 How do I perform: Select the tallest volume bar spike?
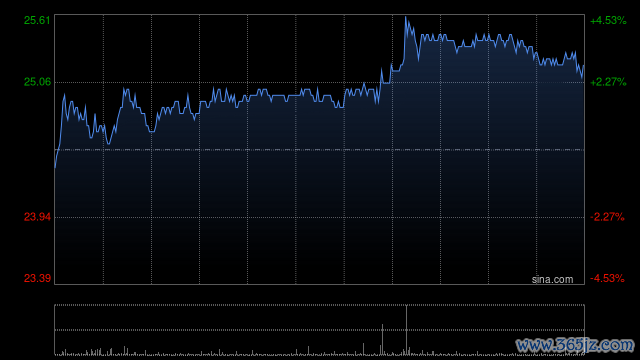coord(406,330)
